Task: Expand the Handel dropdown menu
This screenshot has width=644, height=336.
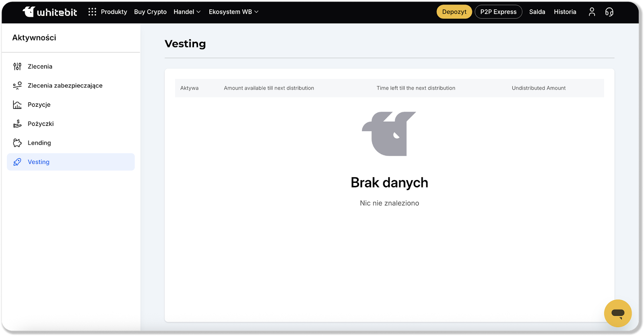Action: [x=187, y=12]
